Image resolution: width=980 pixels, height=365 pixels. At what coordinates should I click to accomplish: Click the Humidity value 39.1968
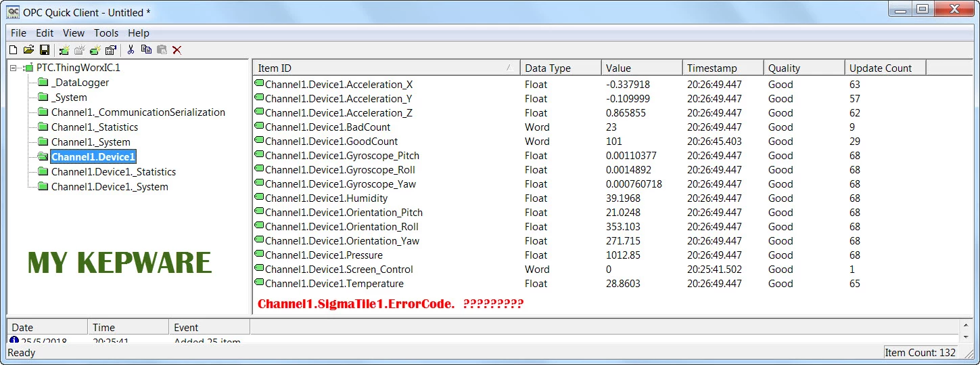pyautogui.click(x=623, y=198)
